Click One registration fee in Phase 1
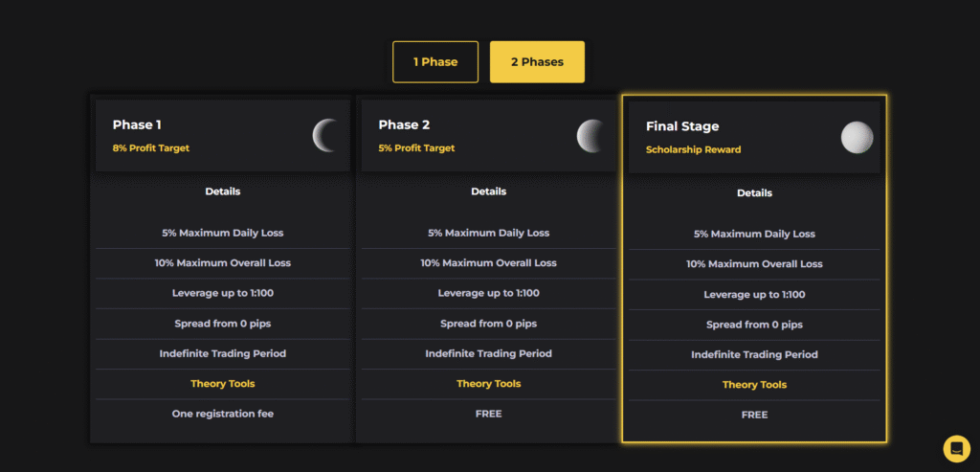The image size is (980, 472). [222, 414]
